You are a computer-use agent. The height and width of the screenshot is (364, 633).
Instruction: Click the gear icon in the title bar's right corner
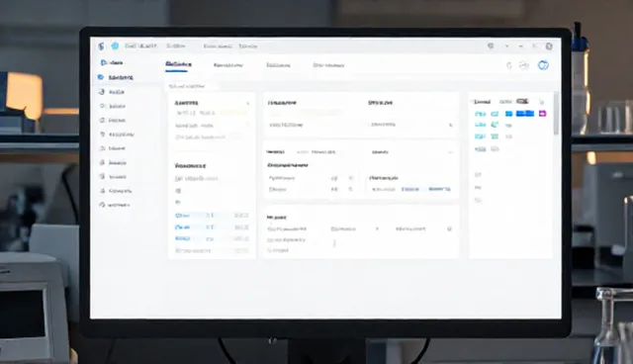point(549,46)
